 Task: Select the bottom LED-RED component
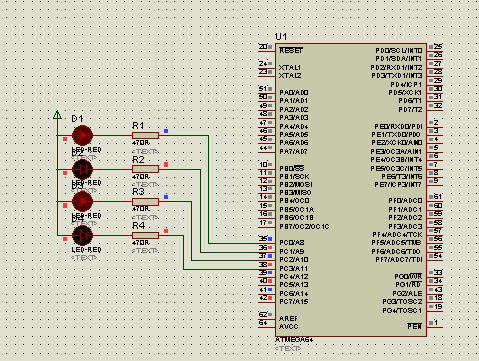click(x=82, y=235)
